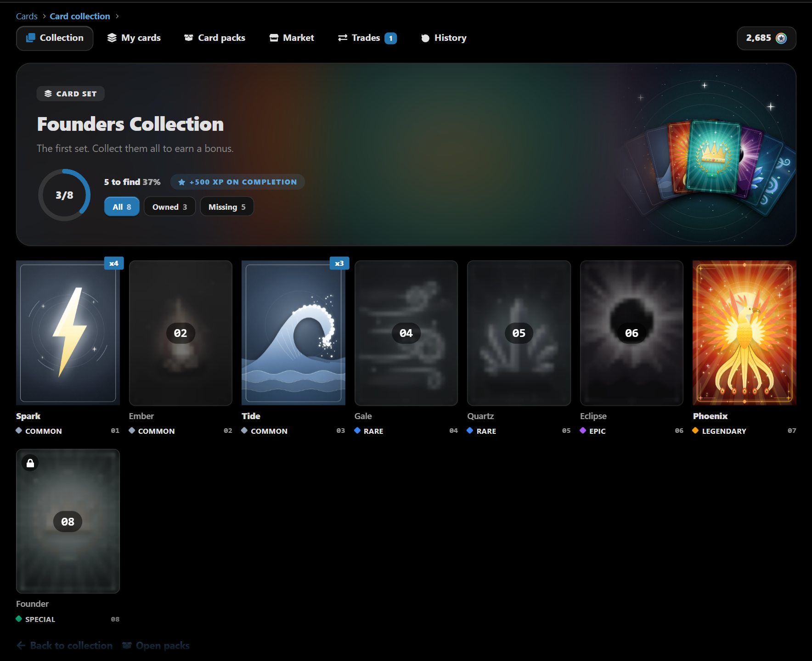Click the Back to collection link
This screenshot has width=812, height=661.
(x=65, y=645)
